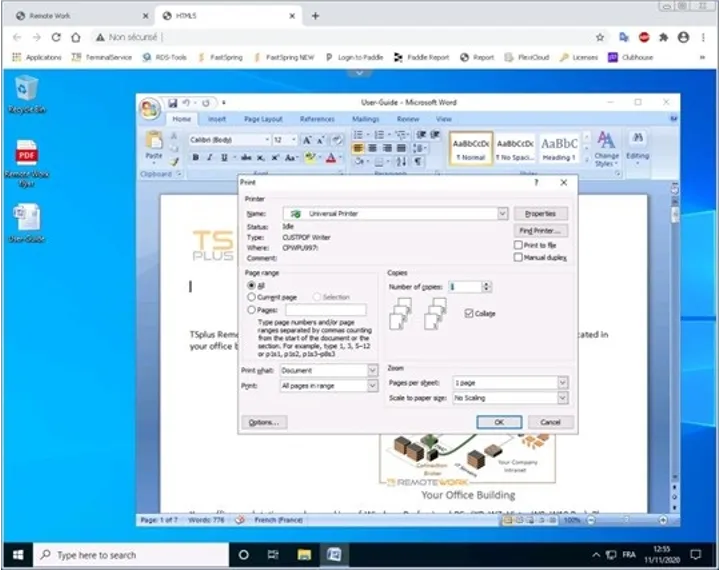Screen dimensions: 720x570
Task: Click the Align Text Left icon
Action: point(358,148)
